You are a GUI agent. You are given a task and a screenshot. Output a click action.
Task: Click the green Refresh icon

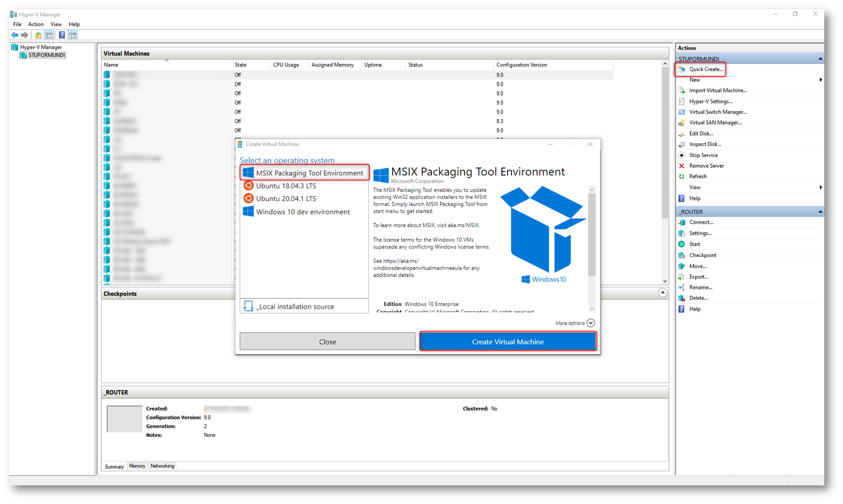coord(682,177)
